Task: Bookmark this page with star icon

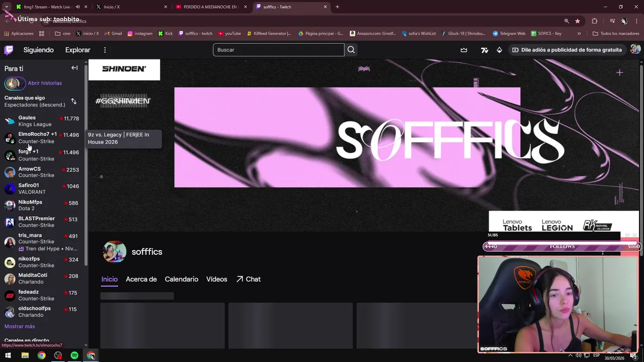Action: click(578, 21)
